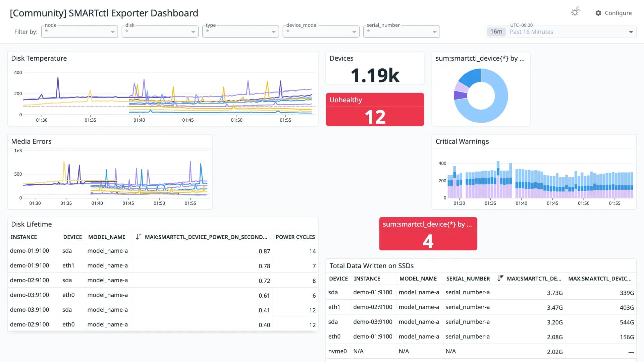644x362 pixels.
Task: Click the 339G value in SSD table
Action: point(627,293)
